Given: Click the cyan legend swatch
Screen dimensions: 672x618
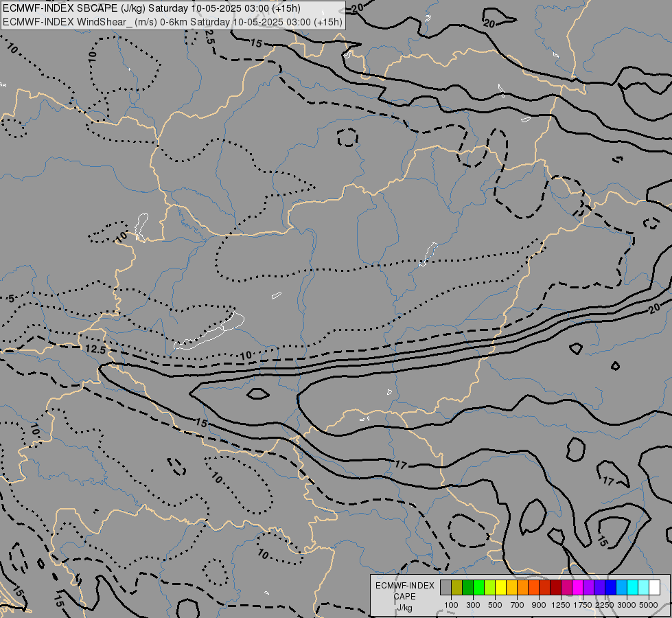Looking at the screenshot, I should (633, 588).
